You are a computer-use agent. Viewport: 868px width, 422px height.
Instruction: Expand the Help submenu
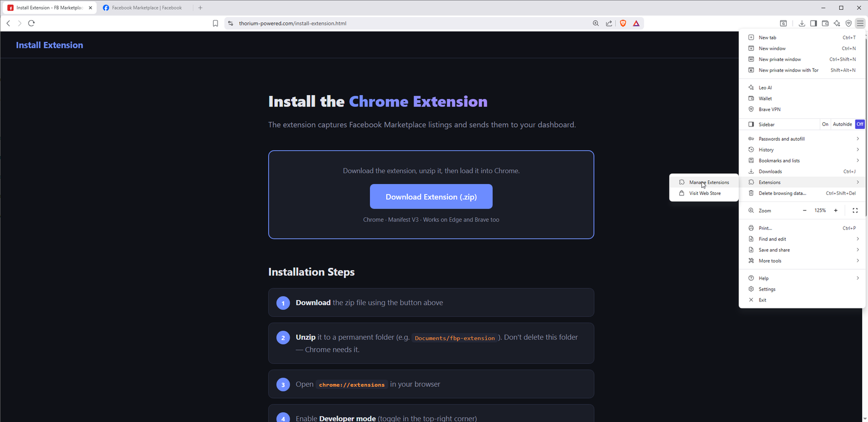802,278
